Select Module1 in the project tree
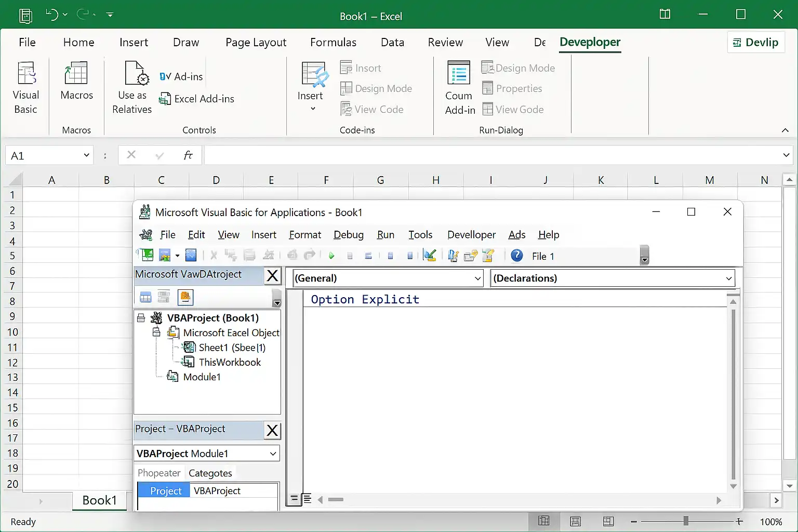The height and width of the screenshot is (532, 798). point(202,377)
